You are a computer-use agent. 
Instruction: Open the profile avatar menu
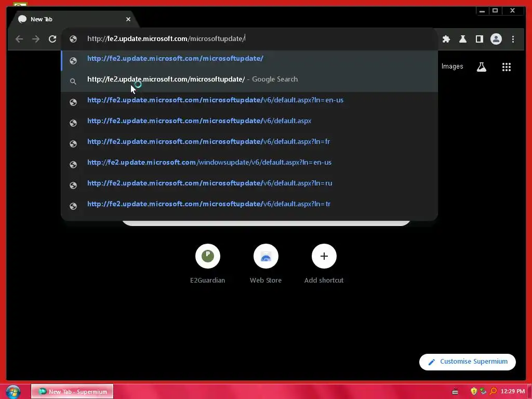496,39
